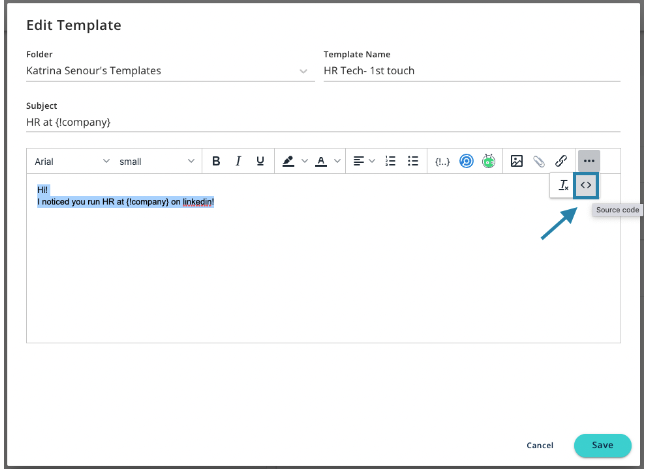645x469 pixels.
Task: Insert a bullet list
Action: [x=413, y=161]
